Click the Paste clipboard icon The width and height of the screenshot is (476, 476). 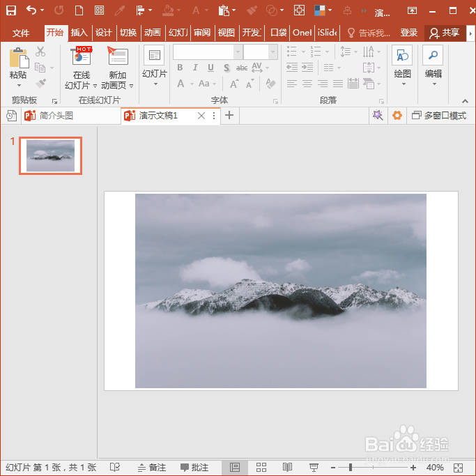coord(19,58)
